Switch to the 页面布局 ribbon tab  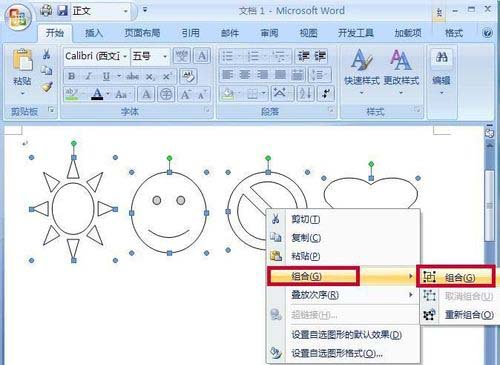pyautogui.click(x=142, y=33)
